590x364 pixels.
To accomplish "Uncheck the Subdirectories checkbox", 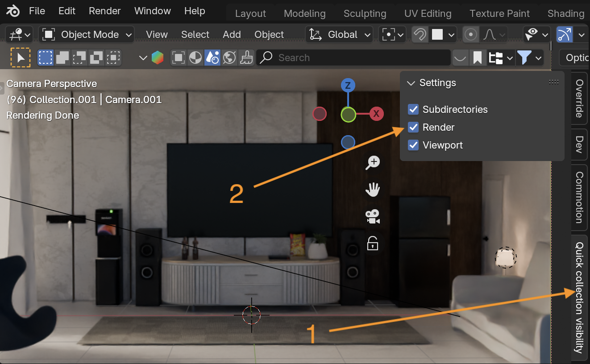I will click(413, 109).
